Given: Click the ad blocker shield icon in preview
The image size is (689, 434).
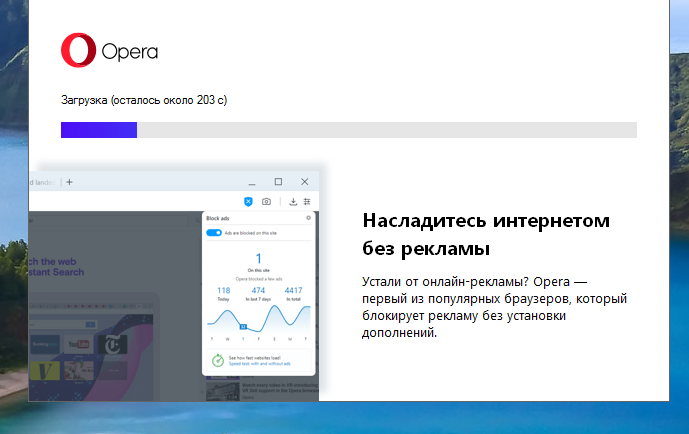Looking at the screenshot, I should [x=248, y=202].
